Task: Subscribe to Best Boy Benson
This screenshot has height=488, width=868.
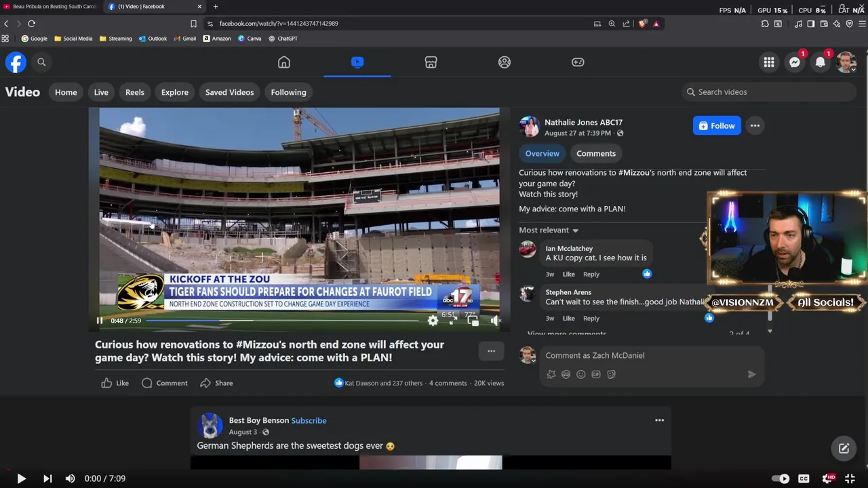Action: [309, 420]
